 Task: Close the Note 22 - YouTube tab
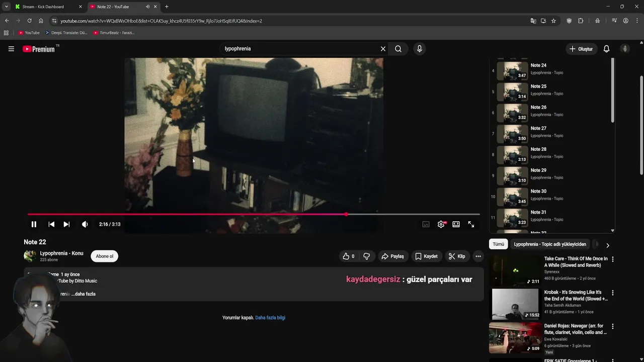point(155,7)
